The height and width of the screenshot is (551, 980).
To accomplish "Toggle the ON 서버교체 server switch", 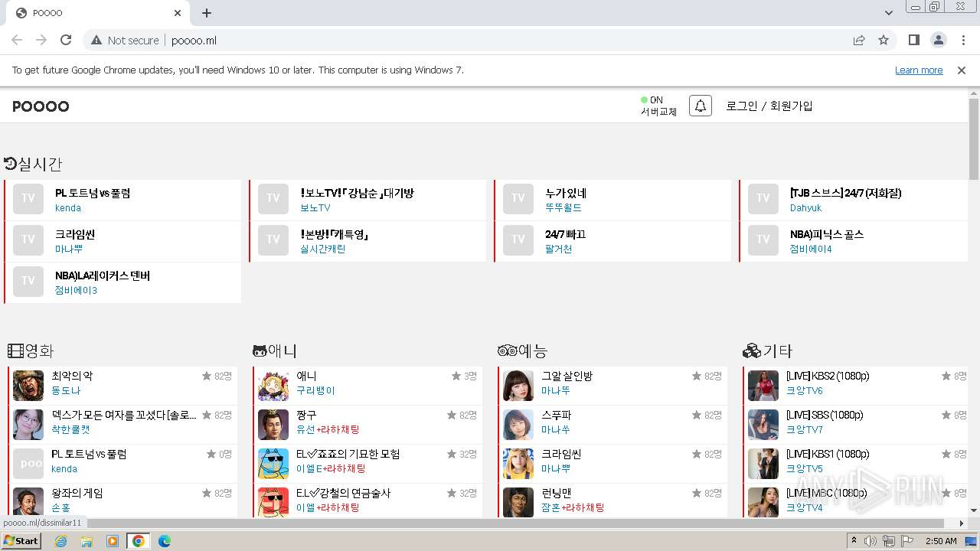I will tap(658, 106).
